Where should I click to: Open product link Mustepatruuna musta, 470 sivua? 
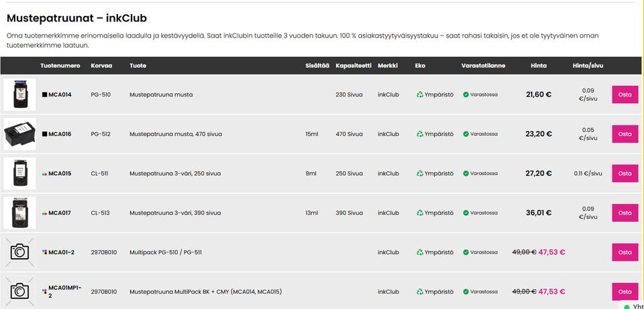(x=176, y=134)
